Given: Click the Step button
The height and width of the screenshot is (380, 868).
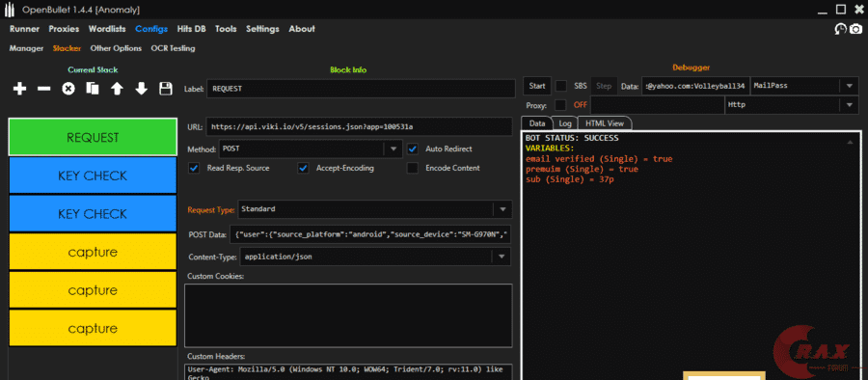Looking at the screenshot, I should (x=604, y=86).
